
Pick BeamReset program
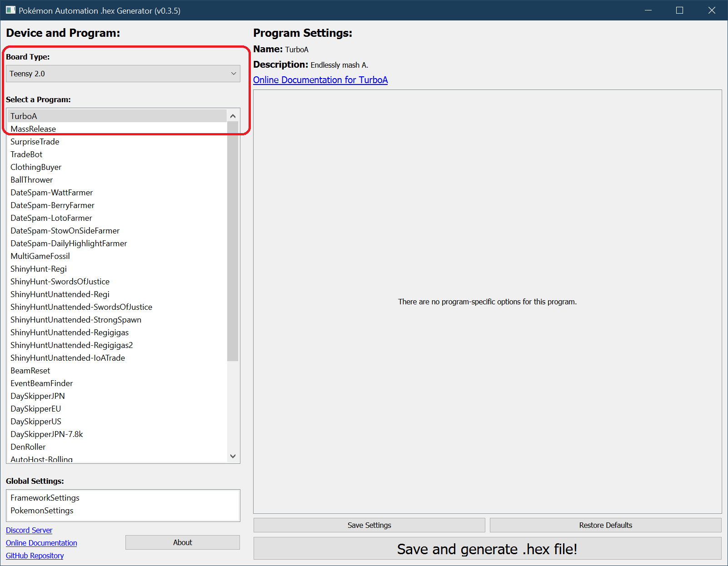117,370
